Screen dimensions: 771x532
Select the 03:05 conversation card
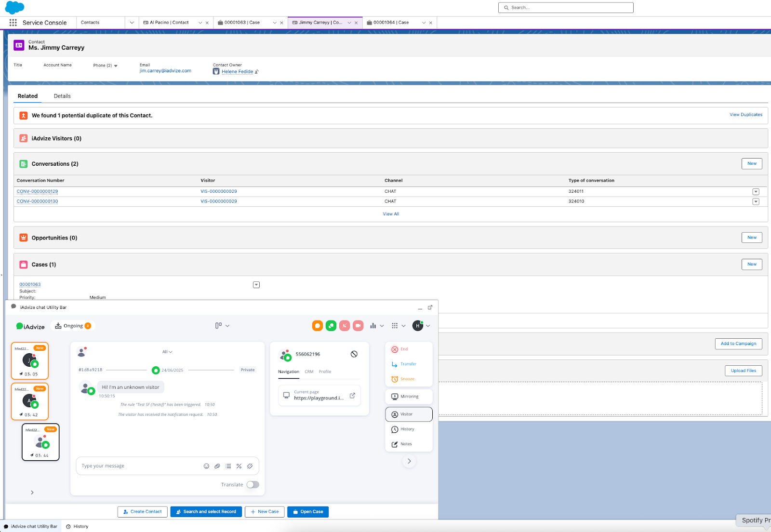click(x=30, y=361)
